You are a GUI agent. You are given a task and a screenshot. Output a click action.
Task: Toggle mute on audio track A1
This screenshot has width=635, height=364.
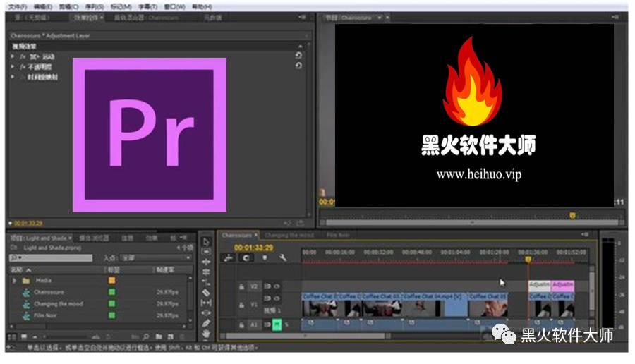pos(277,324)
